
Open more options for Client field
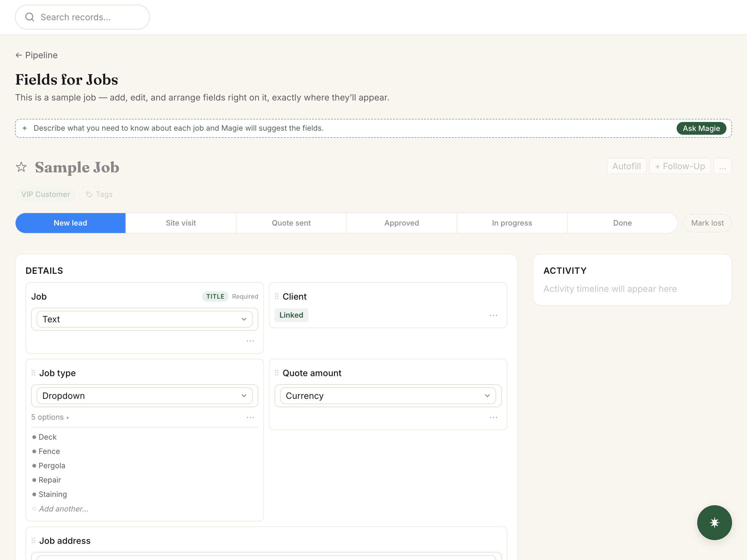click(493, 315)
